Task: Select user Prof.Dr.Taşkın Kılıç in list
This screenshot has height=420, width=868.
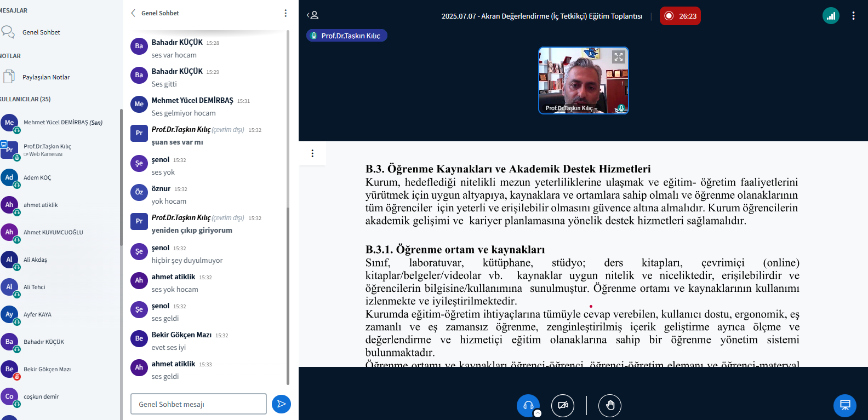Action: click(59, 150)
